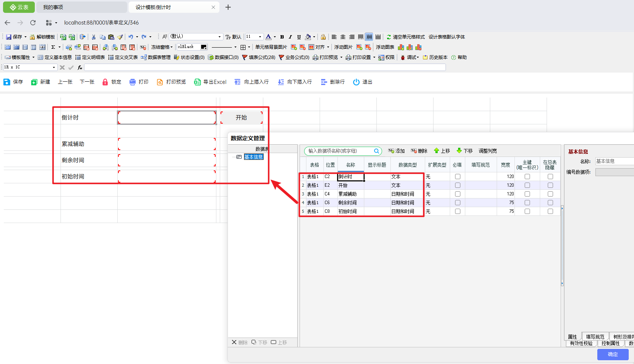Click the lock form icon
The height and width of the screenshot is (364, 634).
point(105,82)
